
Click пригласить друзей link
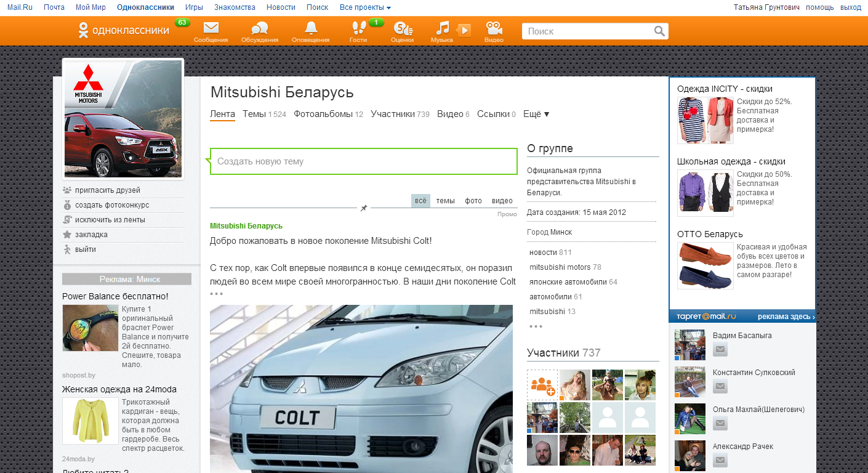pyautogui.click(x=108, y=190)
